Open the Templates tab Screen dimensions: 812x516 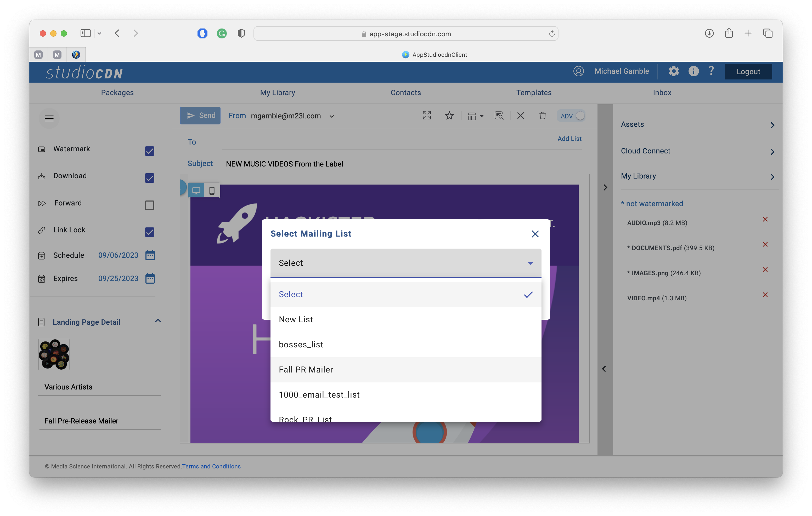click(534, 92)
